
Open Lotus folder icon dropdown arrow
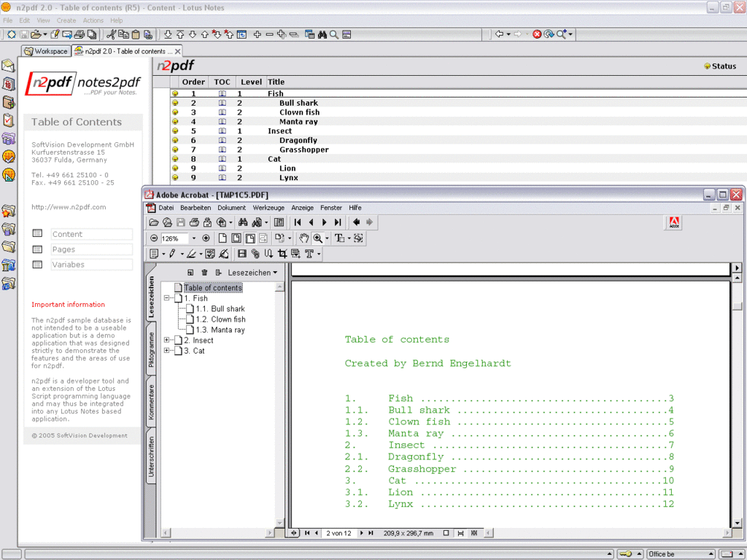(x=44, y=34)
